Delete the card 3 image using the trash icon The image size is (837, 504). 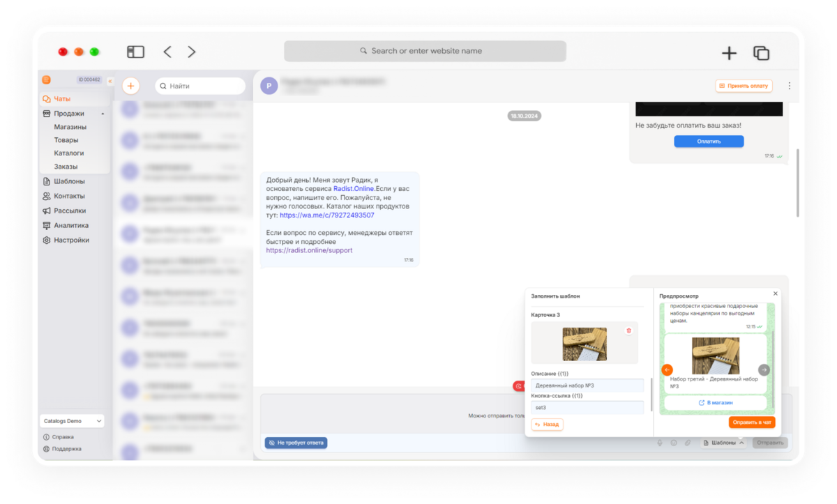[628, 330]
